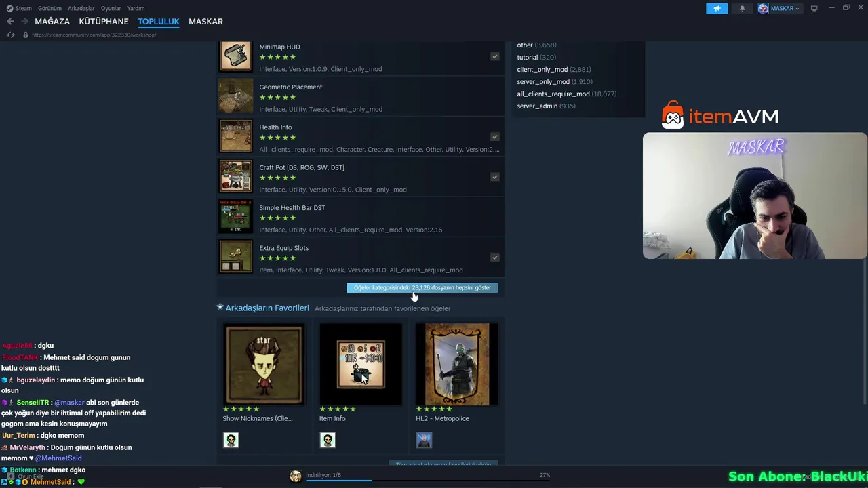Image resolution: width=868 pixels, height=488 pixels.
Task: Click the Craft Pot [DS, ROG, SW, DST] title
Action: (x=302, y=167)
